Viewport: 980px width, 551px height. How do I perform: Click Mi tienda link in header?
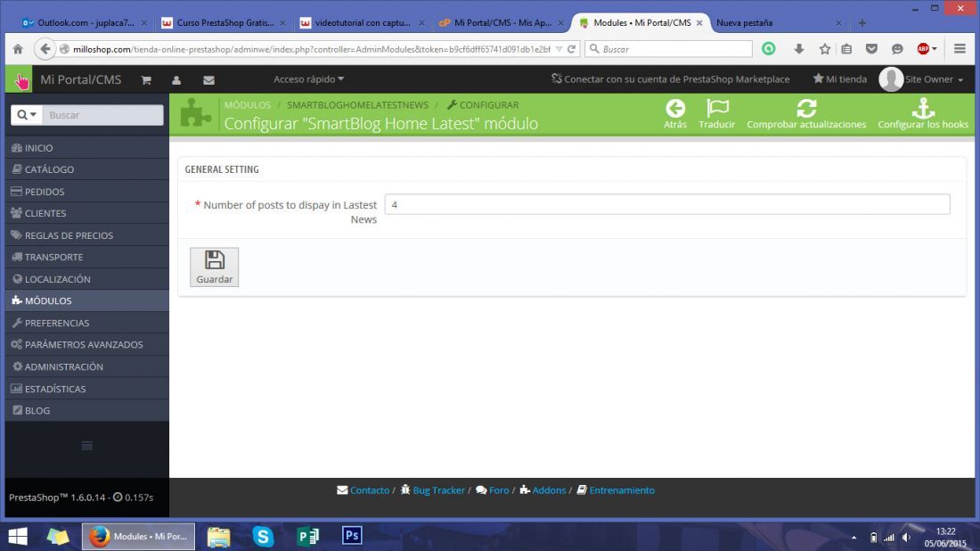point(840,79)
